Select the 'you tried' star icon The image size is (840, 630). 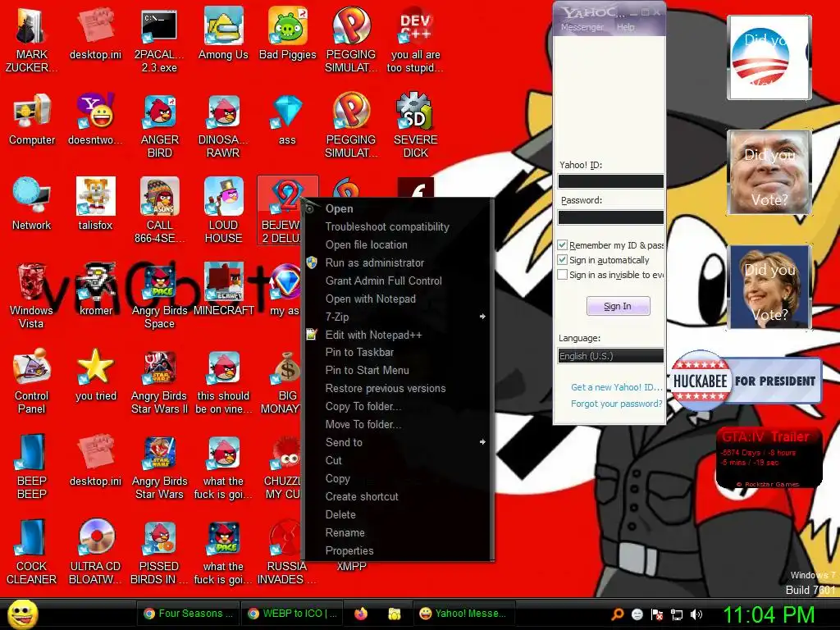click(95, 374)
